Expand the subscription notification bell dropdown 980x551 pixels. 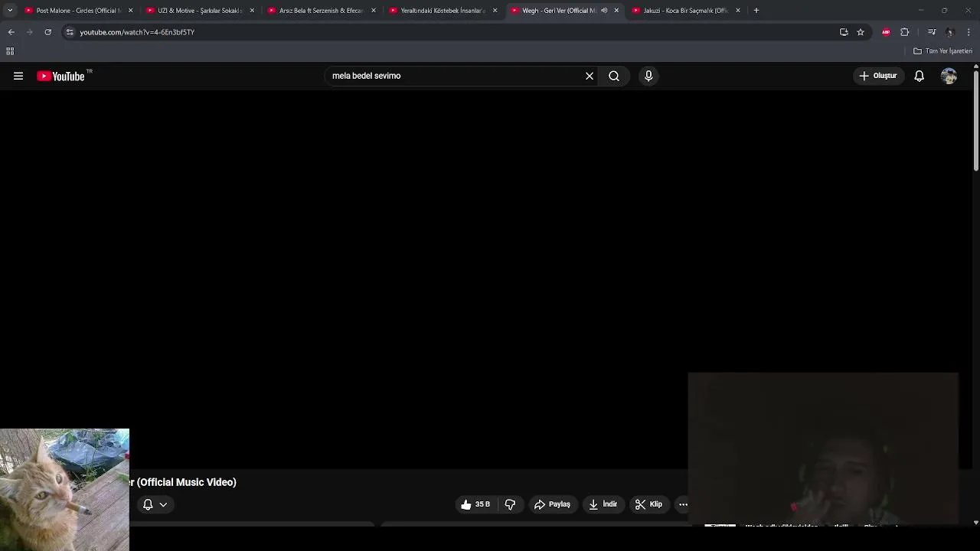[x=155, y=504]
